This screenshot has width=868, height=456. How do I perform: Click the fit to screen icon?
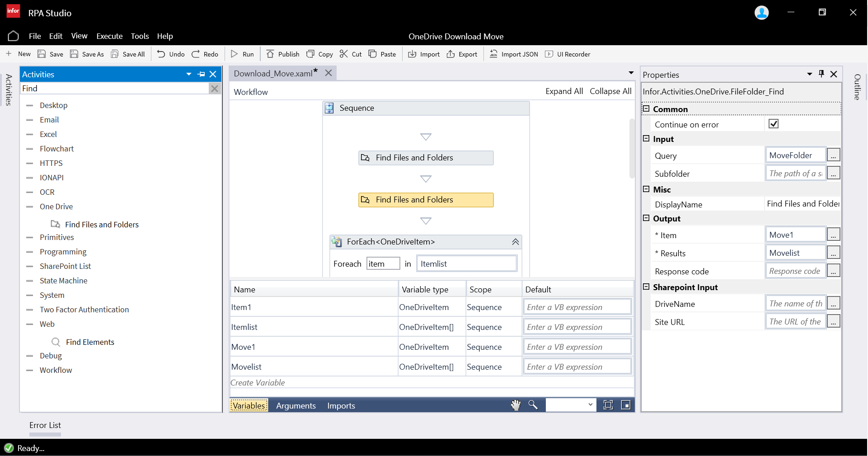pos(608,405)
